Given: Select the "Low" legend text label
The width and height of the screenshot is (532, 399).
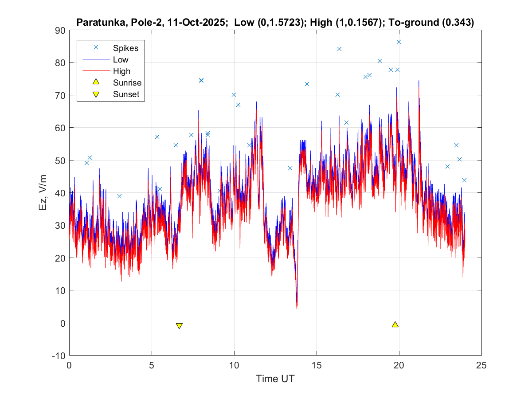Looking at the screenshot, I should pyautogui.click(x=121, y=59).
